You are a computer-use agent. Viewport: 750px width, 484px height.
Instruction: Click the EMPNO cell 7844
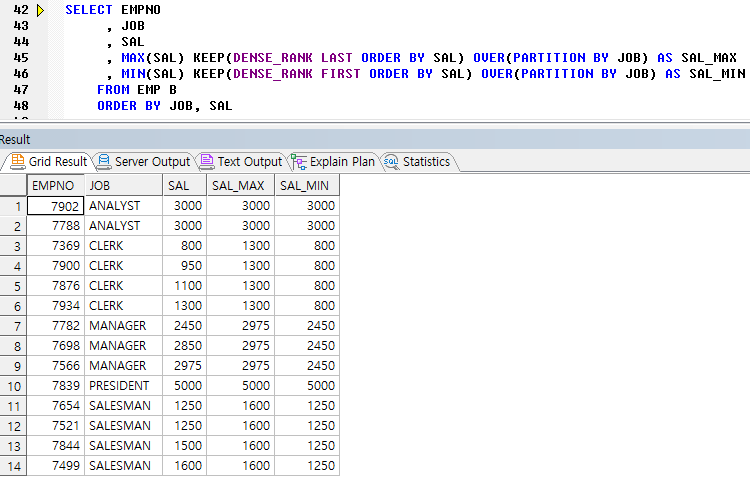56,446
